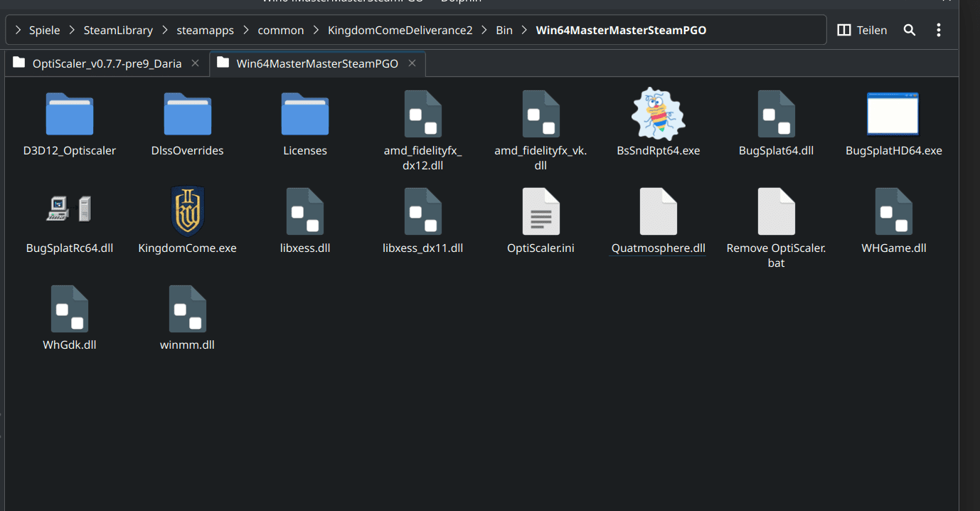Select the BugSplat64.dll file icon
This screenshot has width=980, height=511.
click(x=777, y=114)
